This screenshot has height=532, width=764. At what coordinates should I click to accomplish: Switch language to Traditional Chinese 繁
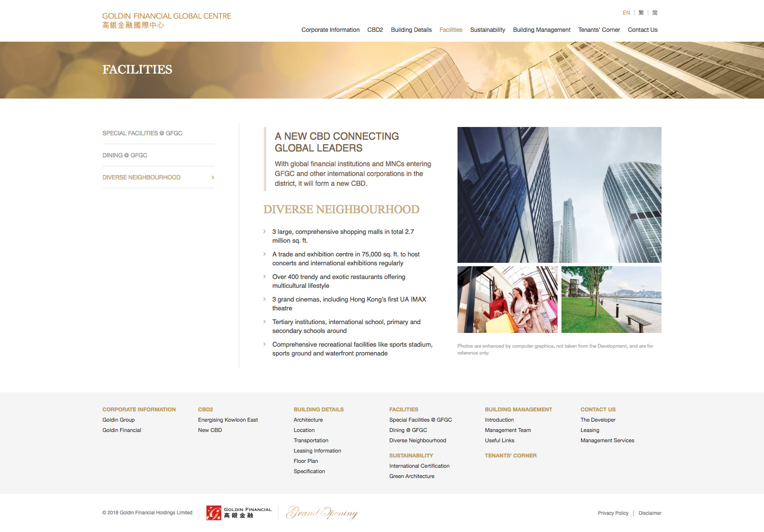pos(641,13)
